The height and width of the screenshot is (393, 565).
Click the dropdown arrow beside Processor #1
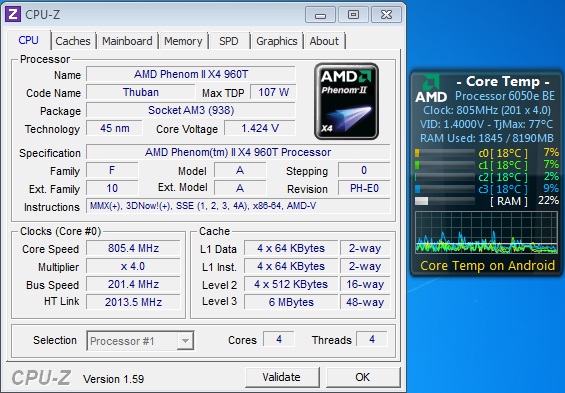pos(185,341)
